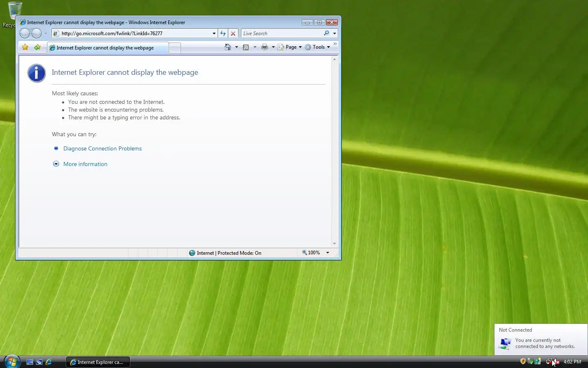Click the blue information icon on error page

(36, 73)
